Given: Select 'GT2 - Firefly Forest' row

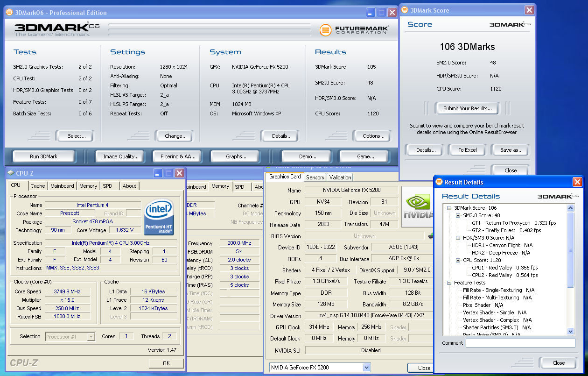Looking at the screenshot, I should point(506,230).
